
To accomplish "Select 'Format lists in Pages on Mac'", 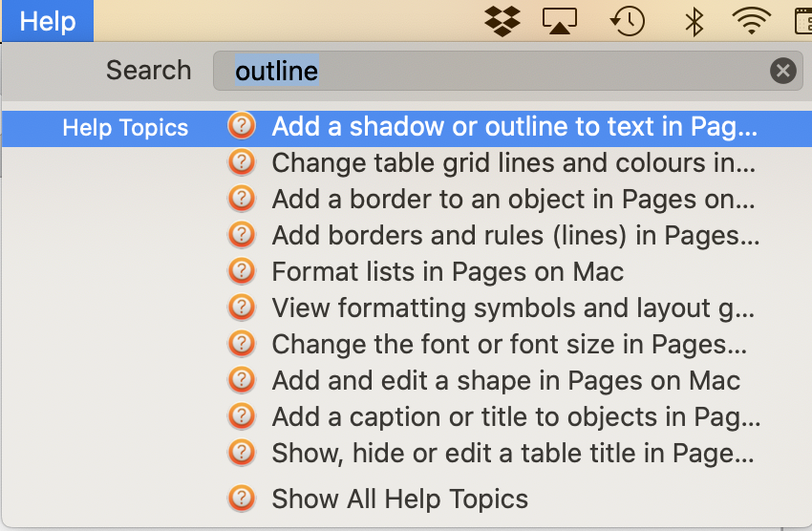I will [447, 272].
